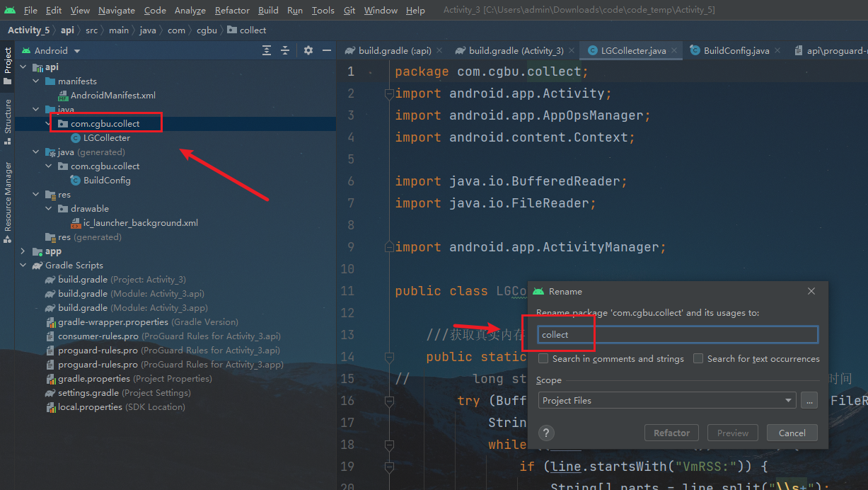
Task: Click the line 'import android.content.Context;'
Action: coord(515,137)
